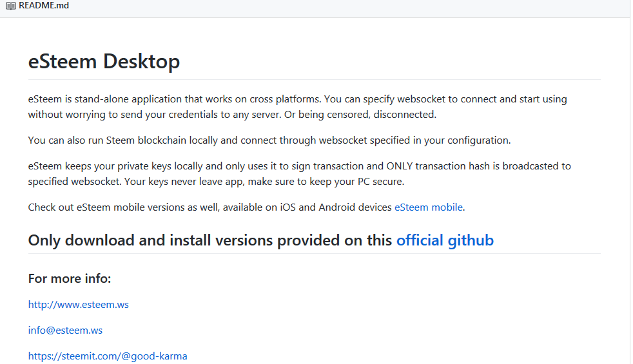Click the "Only download and install versions" heading text
This screenshot has height=364, width=633.
tap(210, 240)
